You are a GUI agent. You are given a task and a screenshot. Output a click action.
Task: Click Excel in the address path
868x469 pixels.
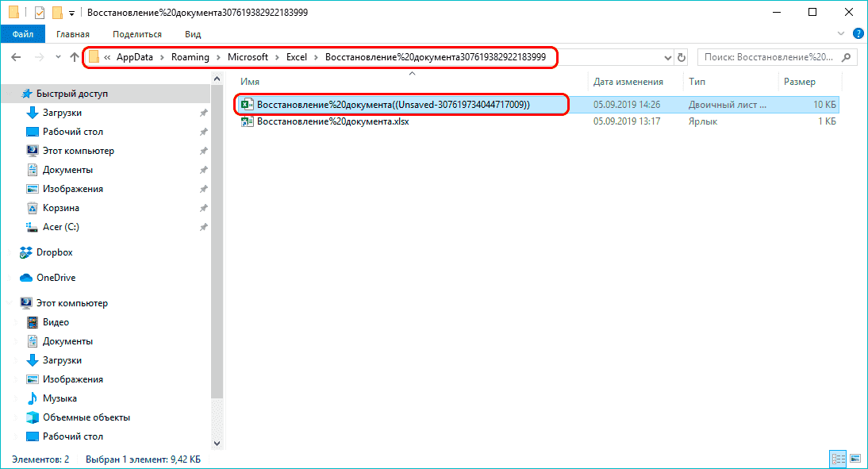[x=296, y=57]
